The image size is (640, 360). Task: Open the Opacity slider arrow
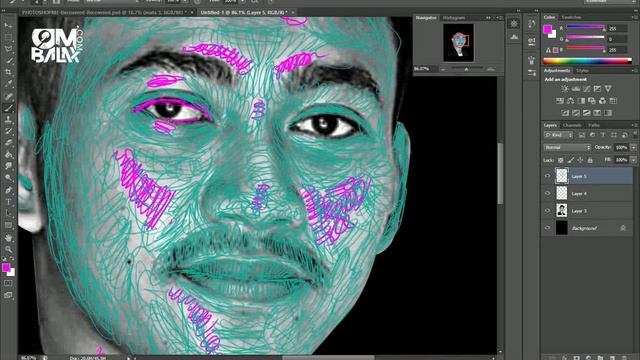(x=633, y=147)
